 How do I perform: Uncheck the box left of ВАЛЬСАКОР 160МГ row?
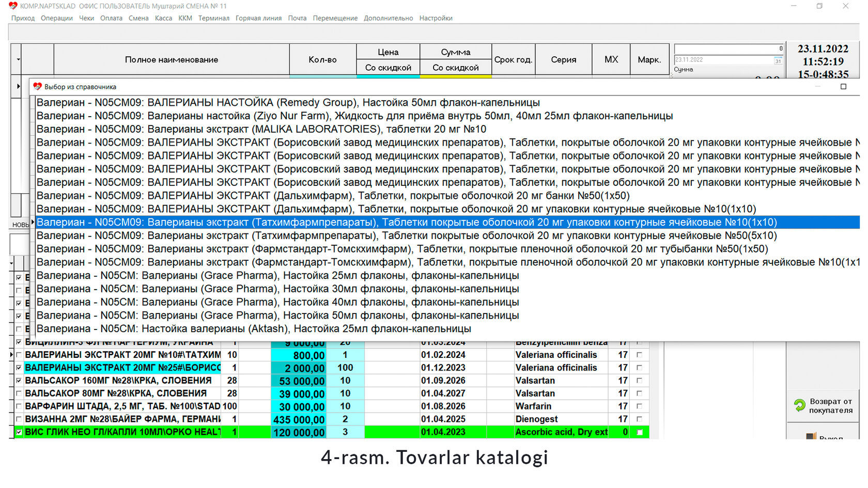(19, 381)
